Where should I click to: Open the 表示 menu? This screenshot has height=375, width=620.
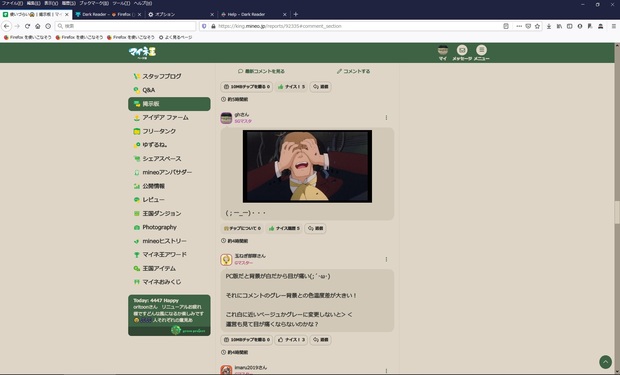(x=51, y=3)
